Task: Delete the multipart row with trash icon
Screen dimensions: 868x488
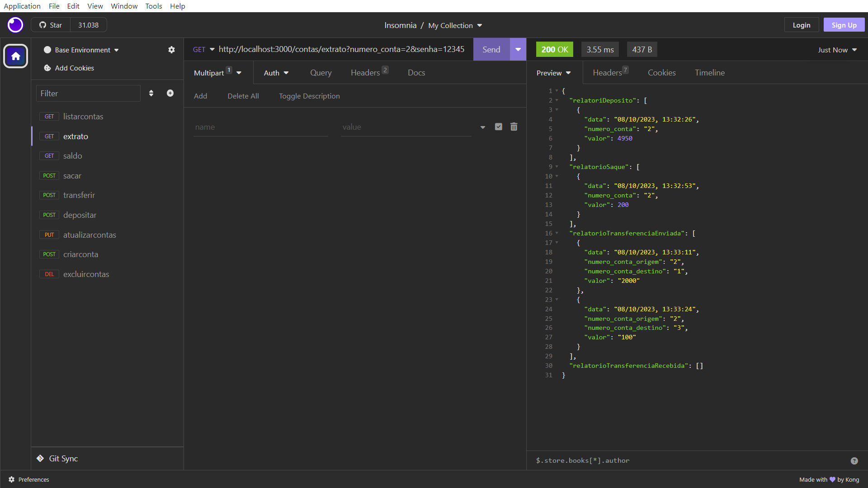Action: click(x=514, y=127)
